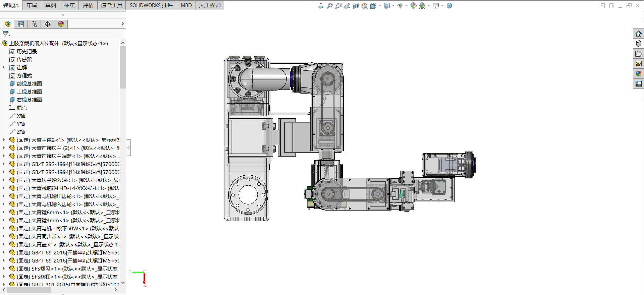Toggle the Section View tool
644x295 pixels.
point(356,6)
